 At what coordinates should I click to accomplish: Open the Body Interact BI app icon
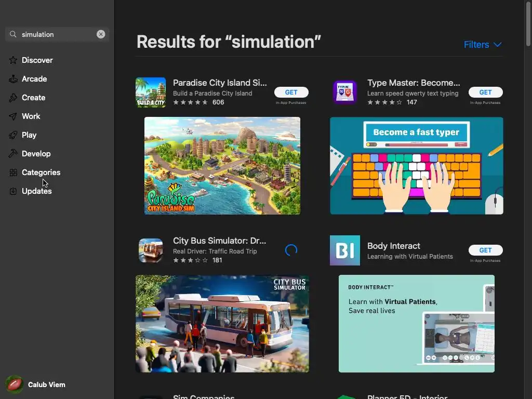(x=345, y=250)
